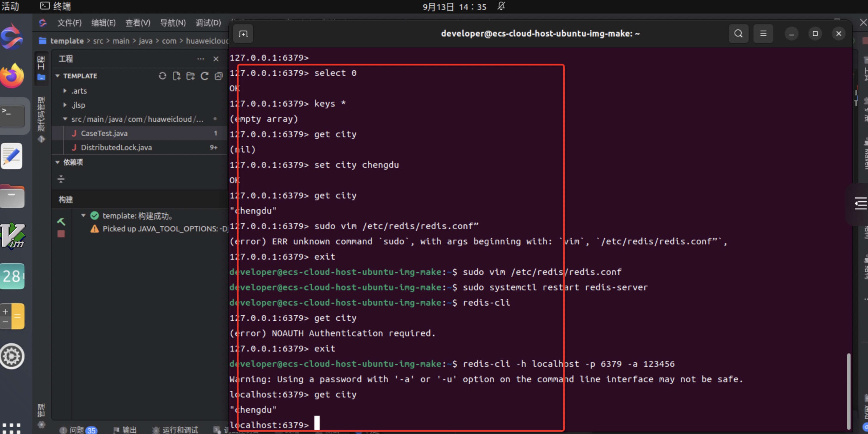
Task: Collapse all folders in project tree
Action: tap(219, 76)
